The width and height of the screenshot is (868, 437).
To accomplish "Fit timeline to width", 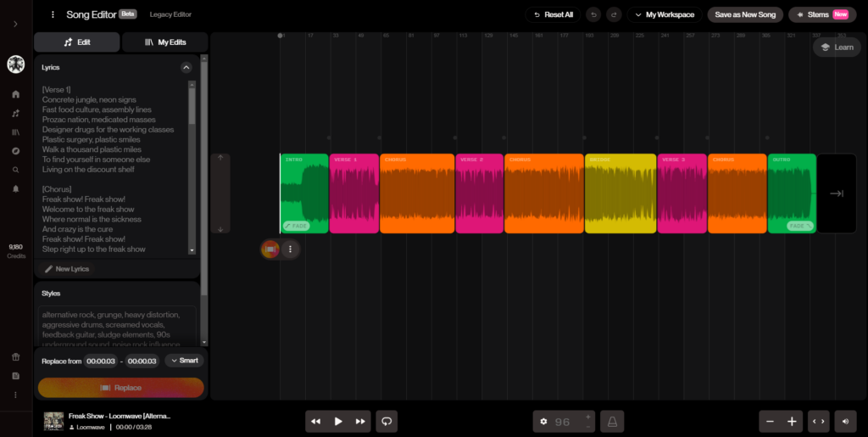I will (x=818, y=422).
